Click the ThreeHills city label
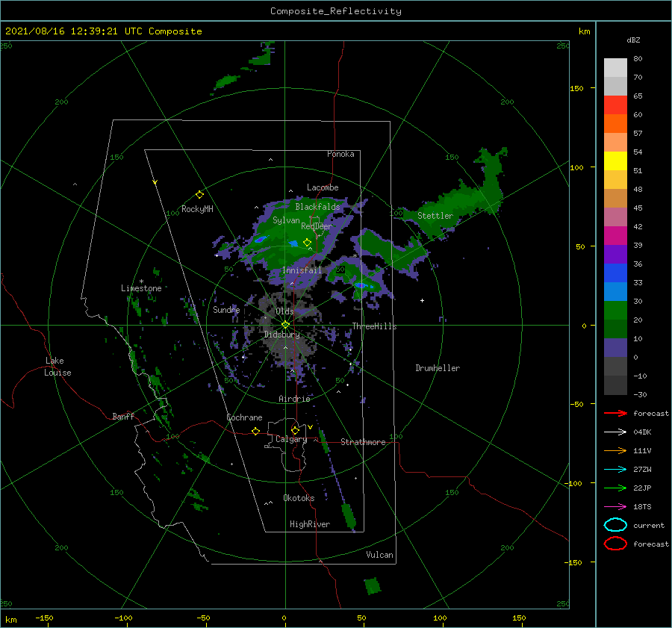 pos(374,326)
